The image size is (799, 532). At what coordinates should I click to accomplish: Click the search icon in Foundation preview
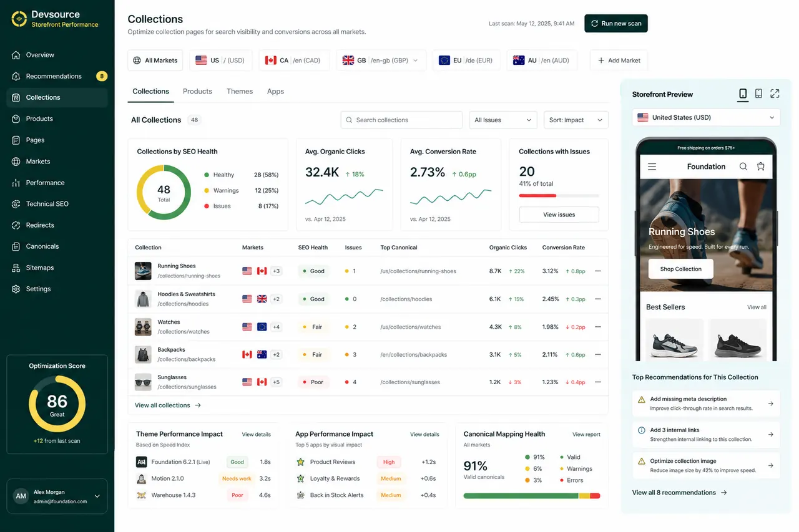pyautogui.click(x=743, y=167)
